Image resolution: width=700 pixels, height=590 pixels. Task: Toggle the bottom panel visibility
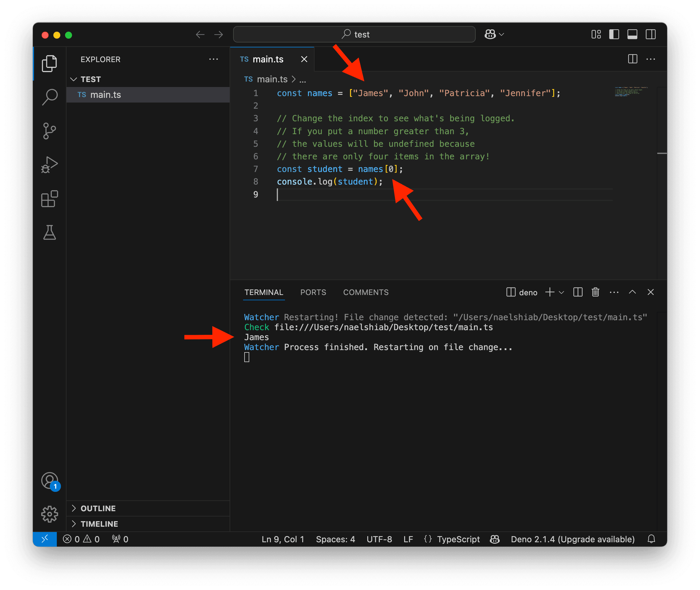(632, 34)
